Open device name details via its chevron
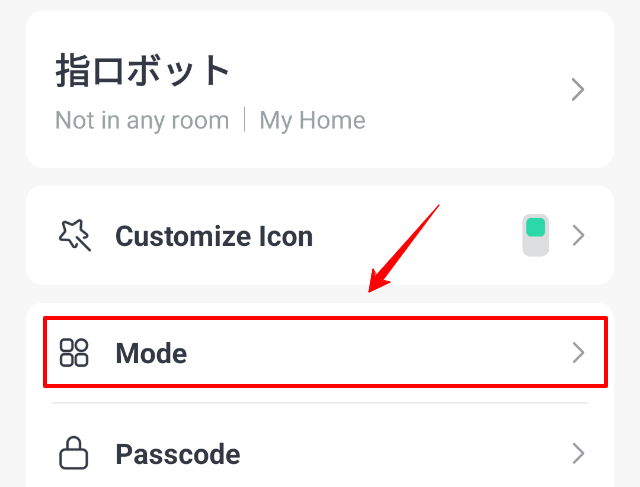 coord(577,90)
